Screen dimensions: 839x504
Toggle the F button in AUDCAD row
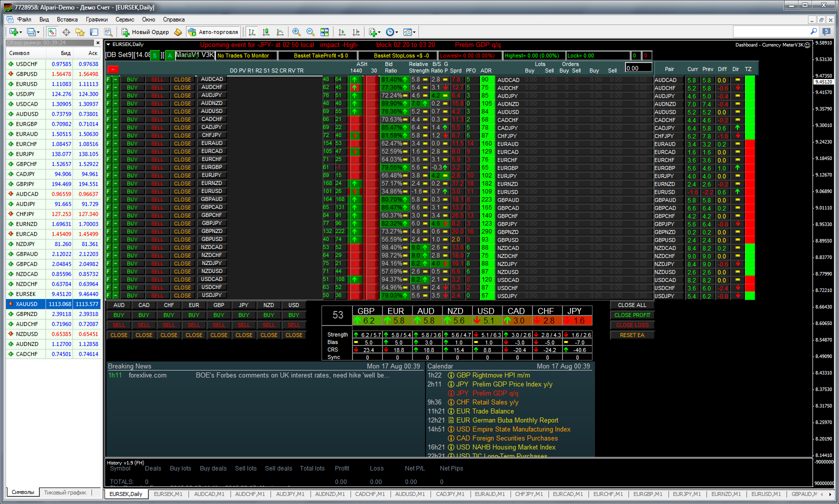(108, 79)
